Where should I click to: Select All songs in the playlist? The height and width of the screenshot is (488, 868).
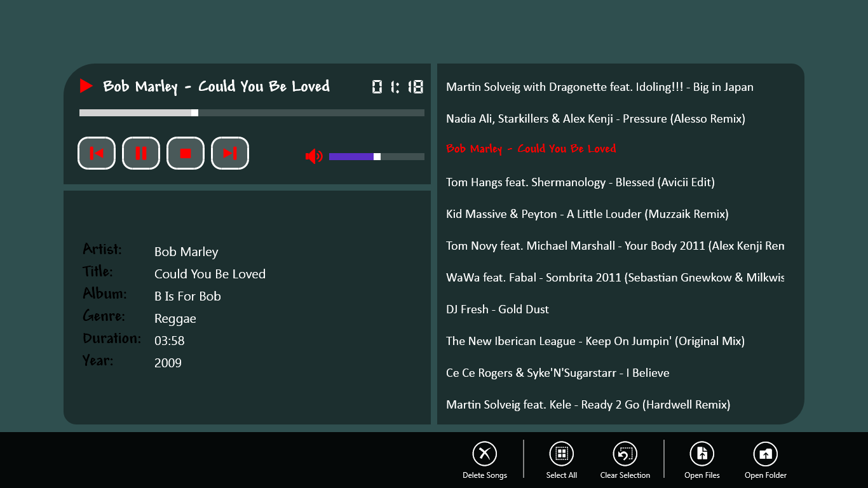tap(561, 454)
